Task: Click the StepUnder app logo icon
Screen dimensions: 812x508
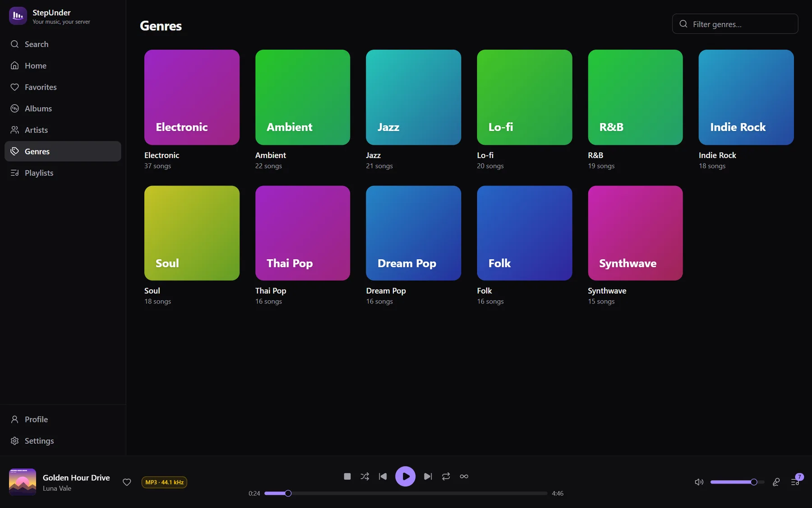Action: (x=18, y=16)
